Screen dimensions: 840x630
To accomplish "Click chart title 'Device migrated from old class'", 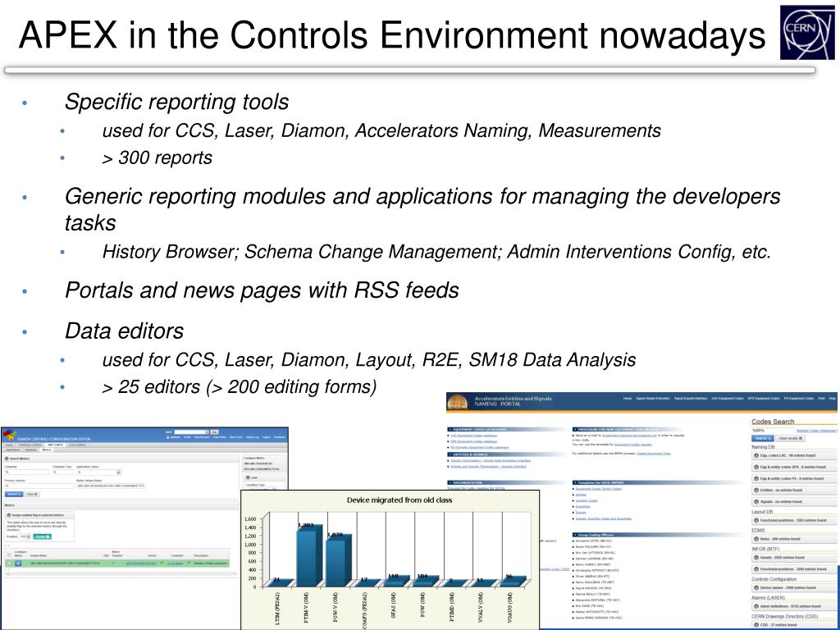I will (399, 500).
